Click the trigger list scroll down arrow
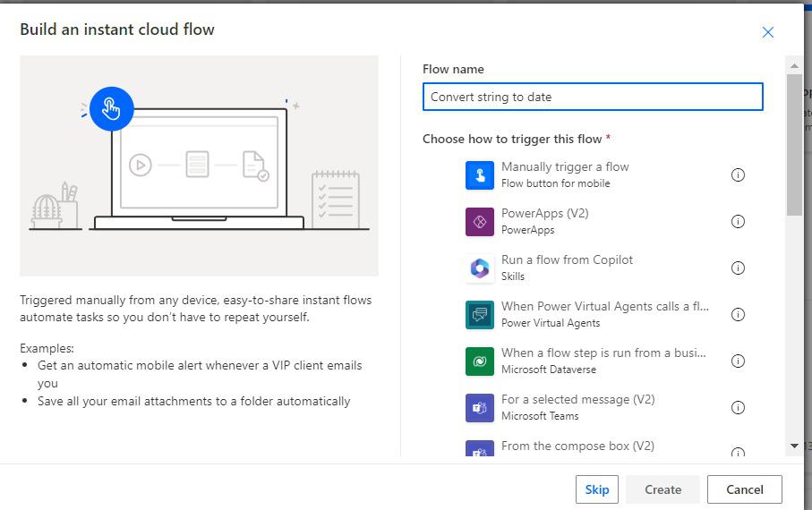This screenshot has width=812, height=510. pos(794,446)
